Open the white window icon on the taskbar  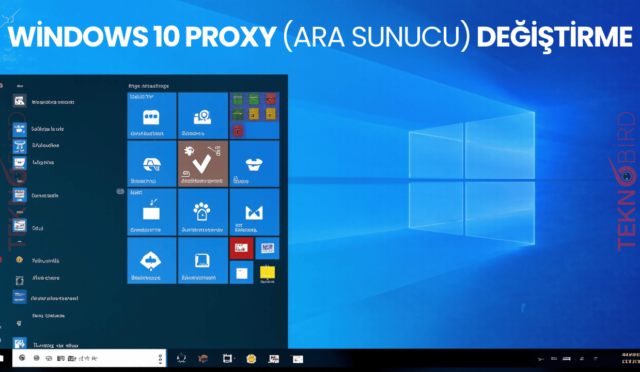click(x=298, y=359)
